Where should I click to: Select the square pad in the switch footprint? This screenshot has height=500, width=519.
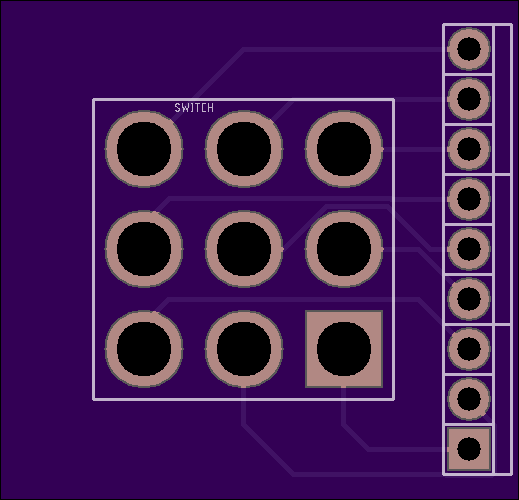tap(344, 349)
